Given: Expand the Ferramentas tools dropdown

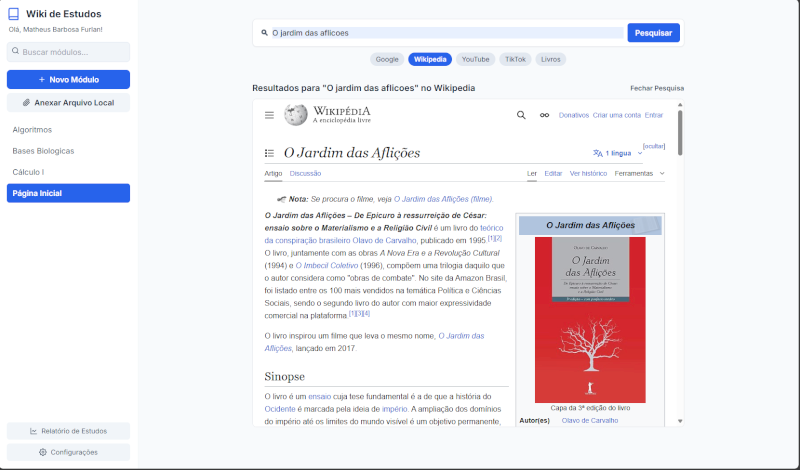Looking at the screenshot, I should coord(639,173).
